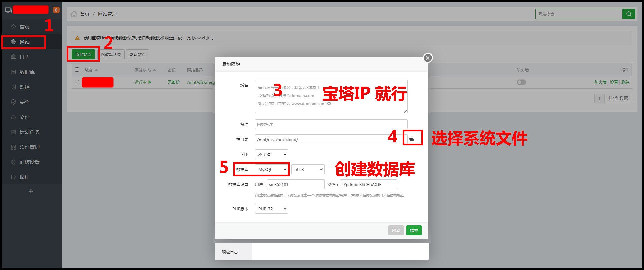Image resolution: width=644 pixels, height=270 pixels.
Task: Click 网站管理 breadcrumb text
Action: [107, 14]
